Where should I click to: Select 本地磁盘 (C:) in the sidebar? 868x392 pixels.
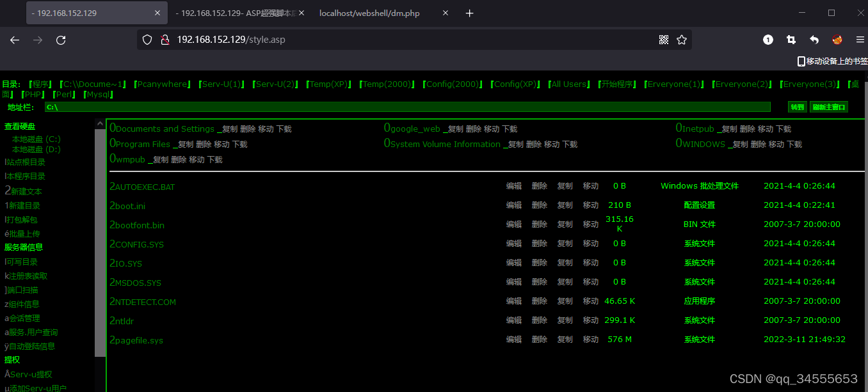coord(36,139)
